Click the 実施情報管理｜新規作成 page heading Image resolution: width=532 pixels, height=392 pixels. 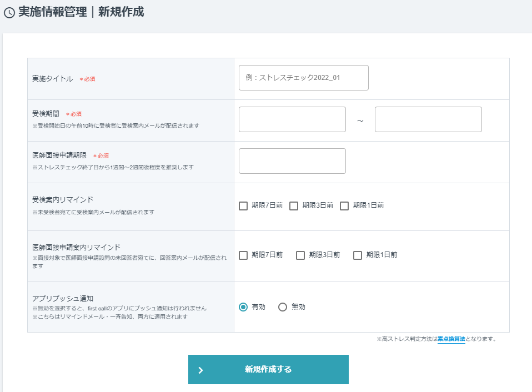tap(81, 12)
